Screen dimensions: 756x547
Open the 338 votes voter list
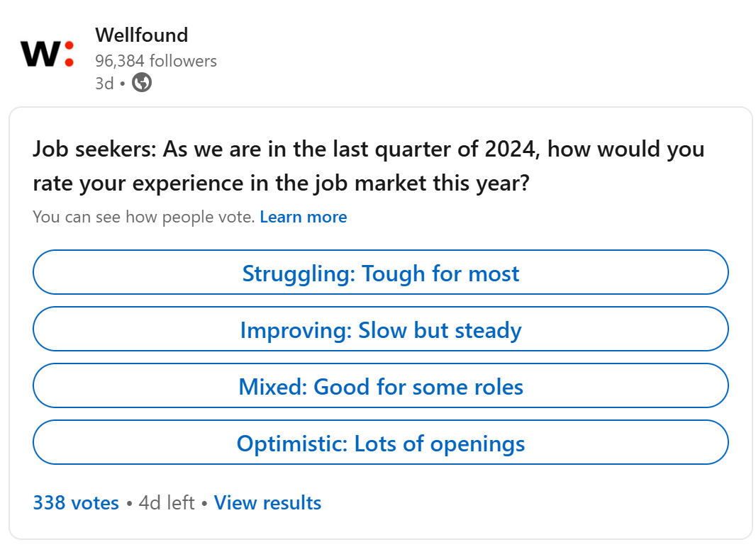(76, 502)
